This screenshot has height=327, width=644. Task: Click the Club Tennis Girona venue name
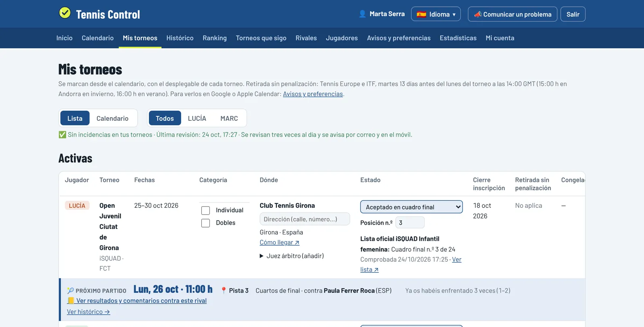287,205
